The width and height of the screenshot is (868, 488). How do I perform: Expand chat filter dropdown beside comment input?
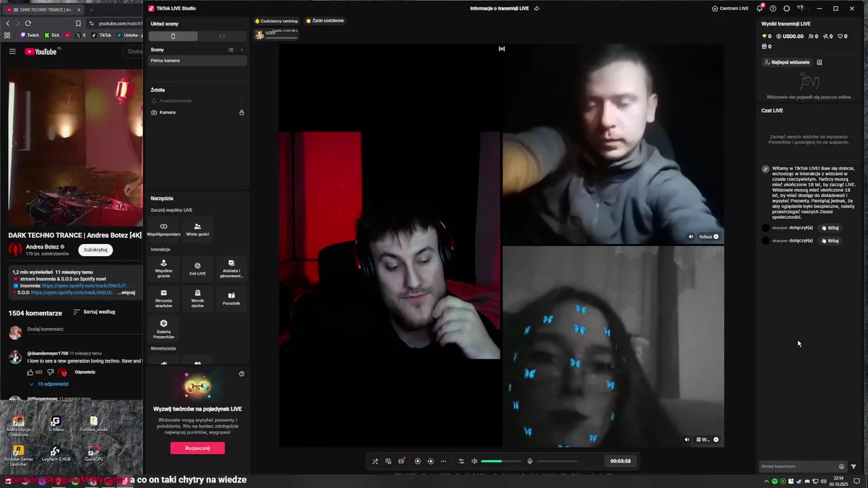(x=854, y=466)
